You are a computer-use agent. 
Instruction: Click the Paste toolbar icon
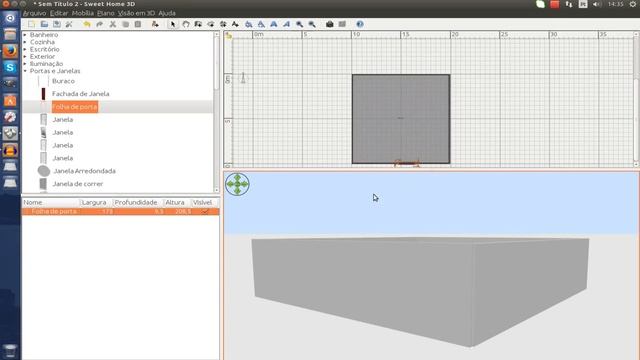click(138, 24)
